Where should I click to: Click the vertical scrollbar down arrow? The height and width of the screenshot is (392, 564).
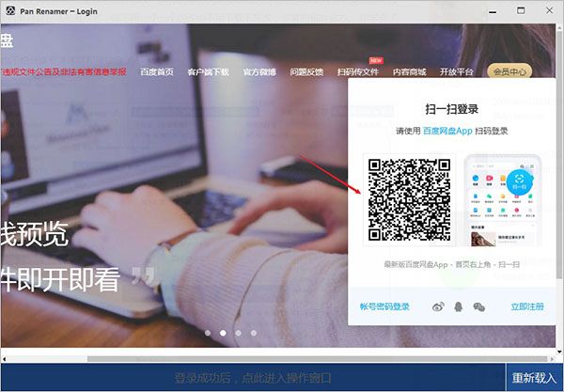(559, 352)
